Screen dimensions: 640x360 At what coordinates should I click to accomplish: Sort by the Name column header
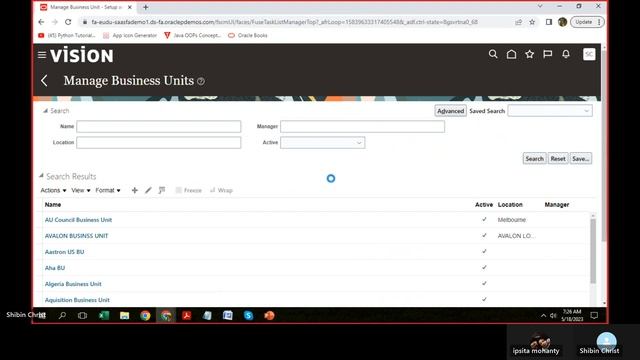tap(53, 204)
